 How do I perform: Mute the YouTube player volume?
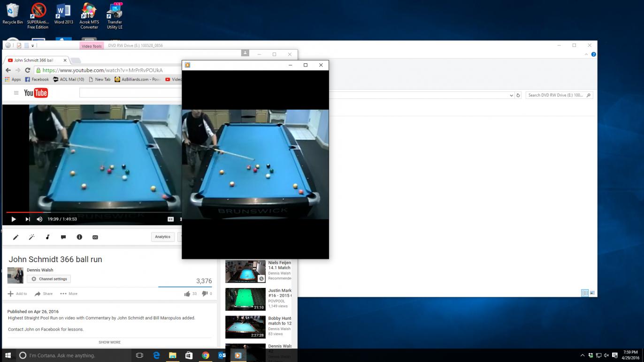coord(39,219)
